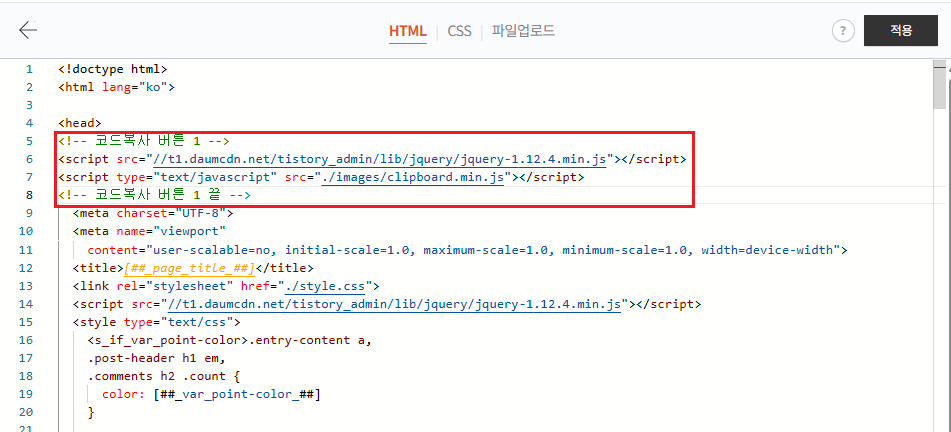Viewport: 951px width, 432px height.
Task: Click the content="user-scalable=no..." line
Action: pos(467,249)
